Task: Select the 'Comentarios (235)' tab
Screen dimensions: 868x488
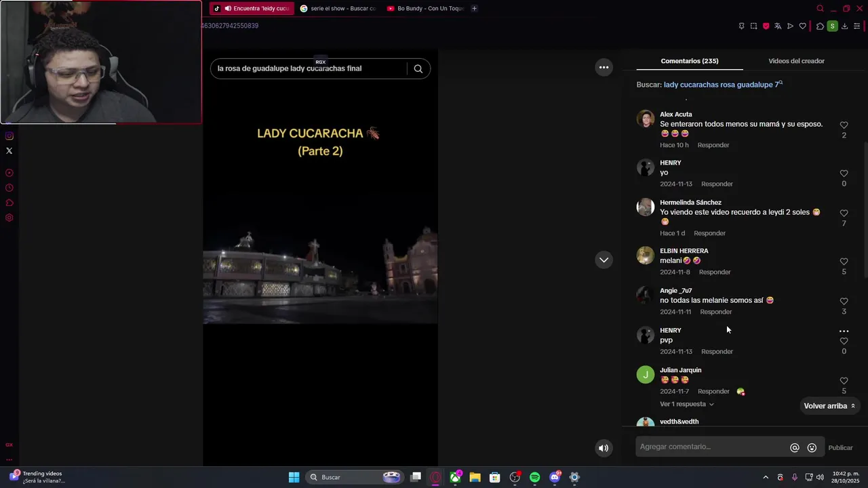Action: pos(690,61)
